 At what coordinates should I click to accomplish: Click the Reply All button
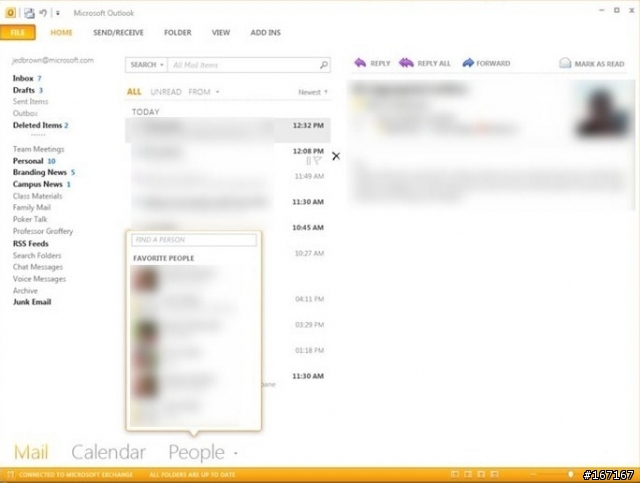[425, 63]
